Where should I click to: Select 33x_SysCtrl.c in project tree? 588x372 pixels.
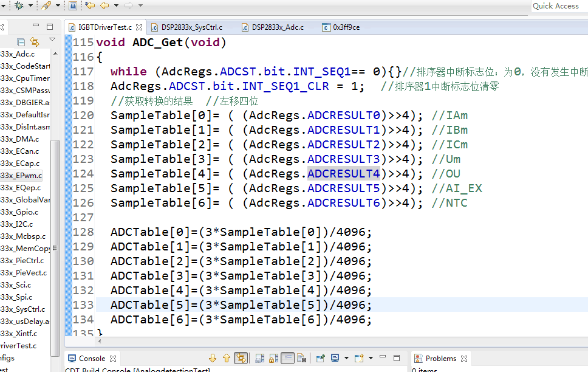click(22, 309)
